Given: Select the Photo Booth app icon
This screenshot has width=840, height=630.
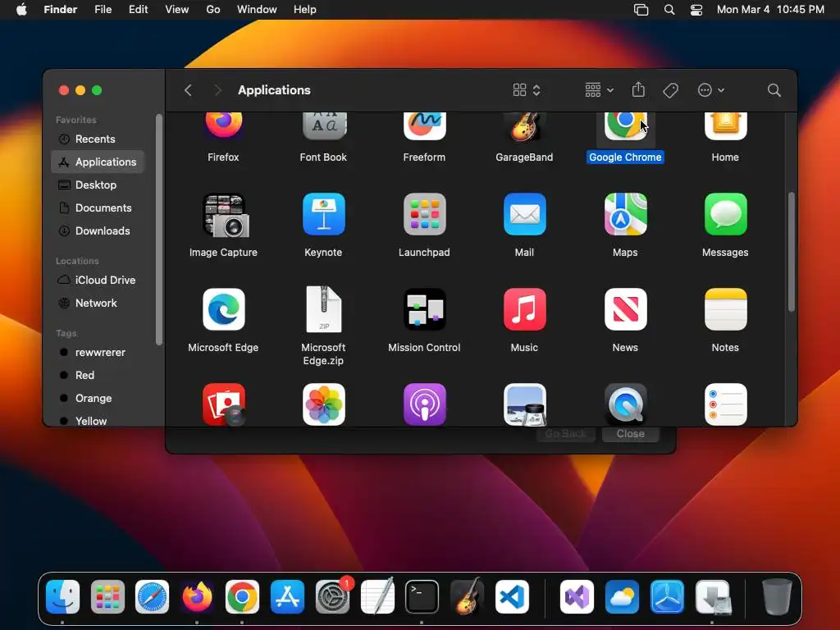Looking at the screenshot, I should 224,404.
